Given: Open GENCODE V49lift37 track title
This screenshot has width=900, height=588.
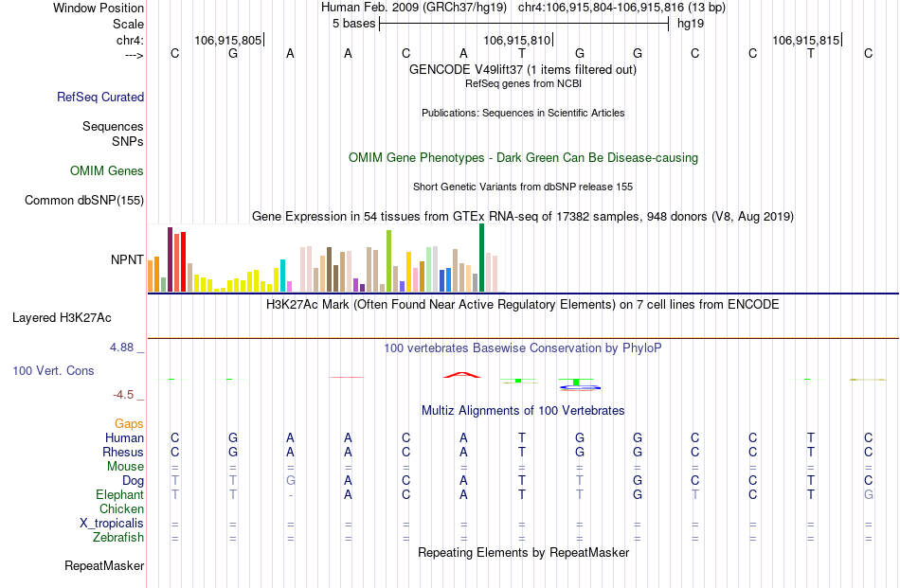Looking at the screenshot, I should [523, 69].
